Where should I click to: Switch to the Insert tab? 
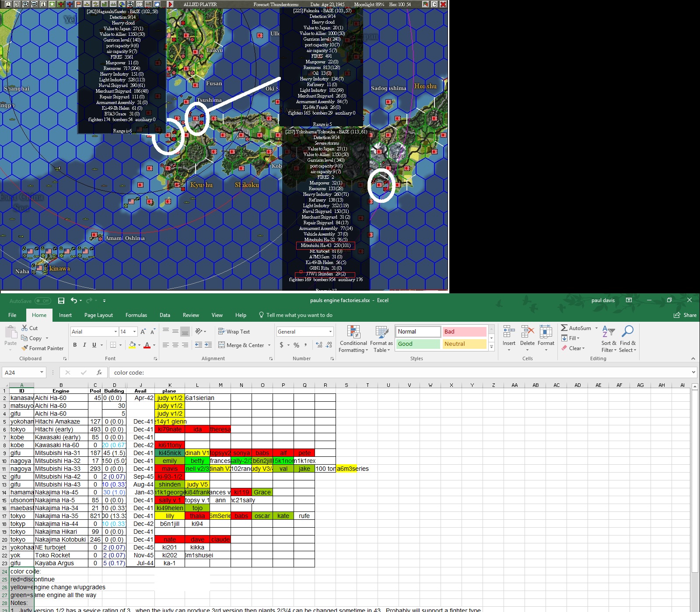(x=66, y=315)
